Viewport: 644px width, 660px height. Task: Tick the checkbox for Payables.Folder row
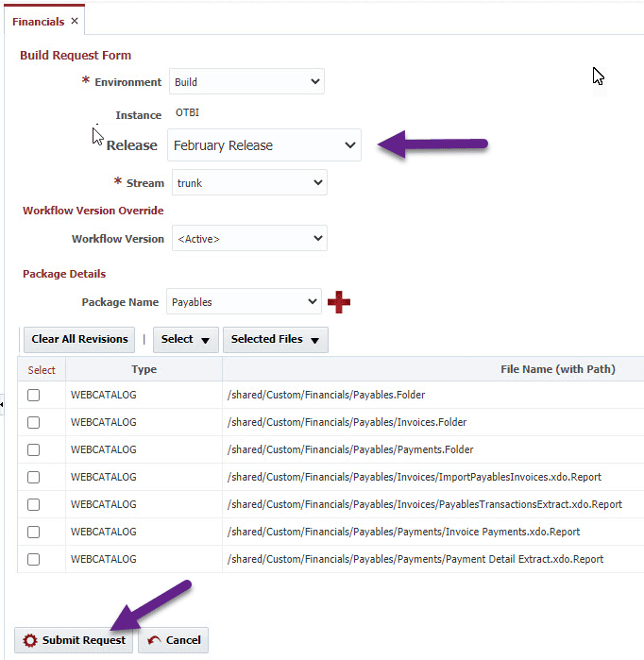[33, 395]
